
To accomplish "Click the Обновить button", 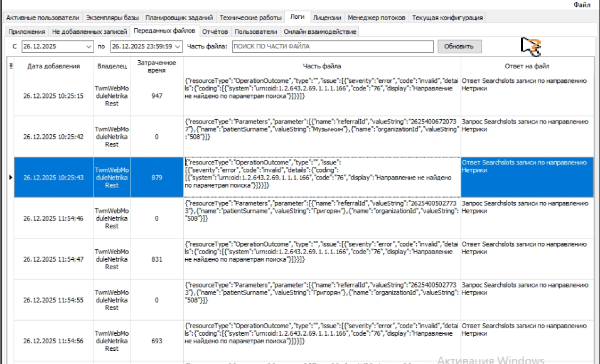I will pyautogui.click(x=459, y=46).
